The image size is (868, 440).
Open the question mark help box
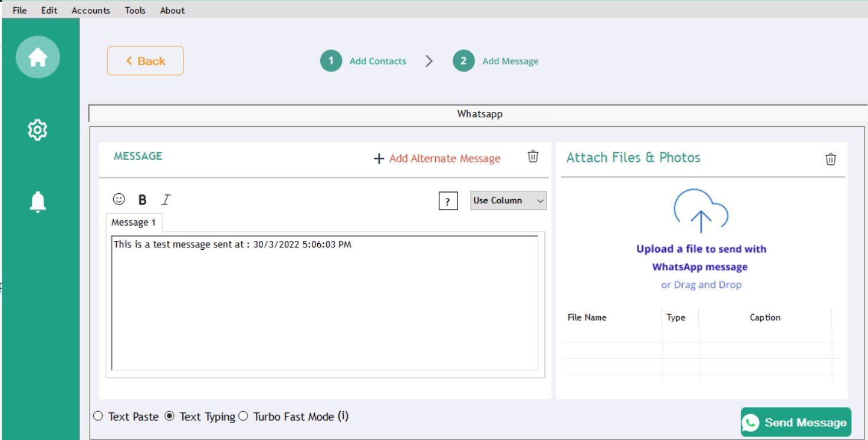click(448, 201)
